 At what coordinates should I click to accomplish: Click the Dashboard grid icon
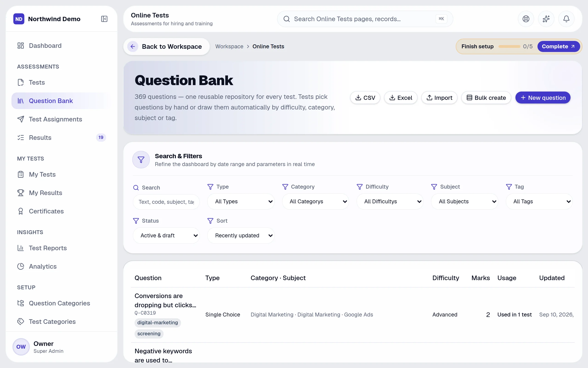tap(21, 46)
